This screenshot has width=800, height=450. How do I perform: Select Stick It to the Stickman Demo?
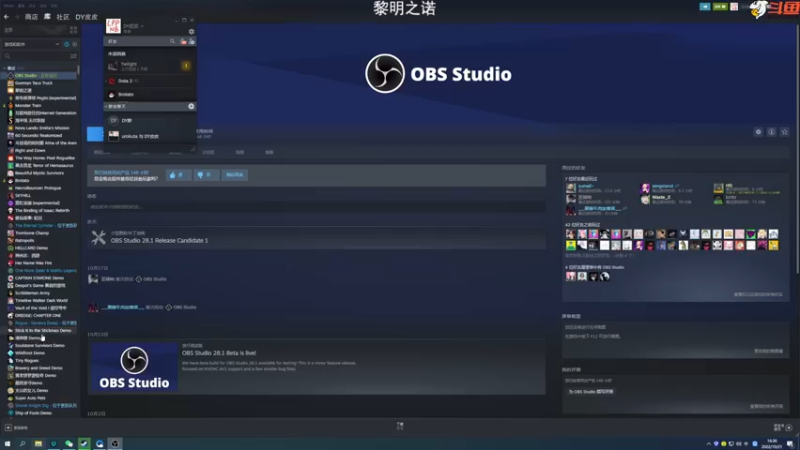pos(43,331)
